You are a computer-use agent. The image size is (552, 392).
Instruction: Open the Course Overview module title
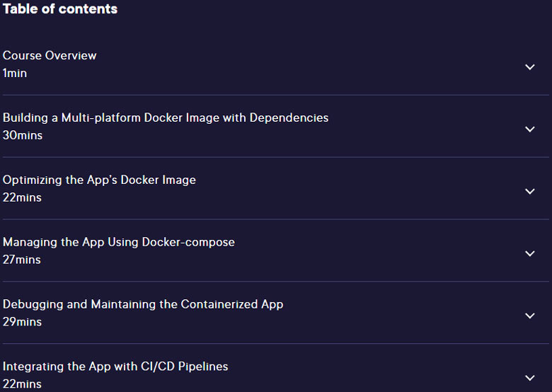(x=50, y=56)
